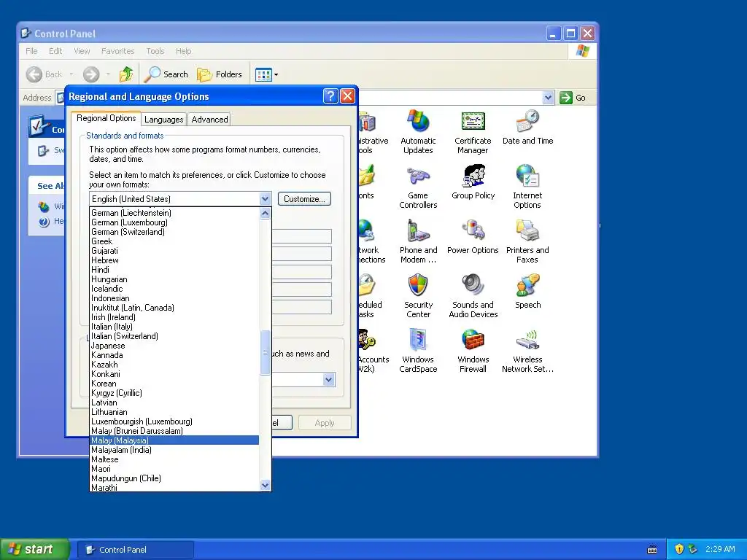Click the list scrollbar up arrow
747x560 pixels.
pos(266,214)
